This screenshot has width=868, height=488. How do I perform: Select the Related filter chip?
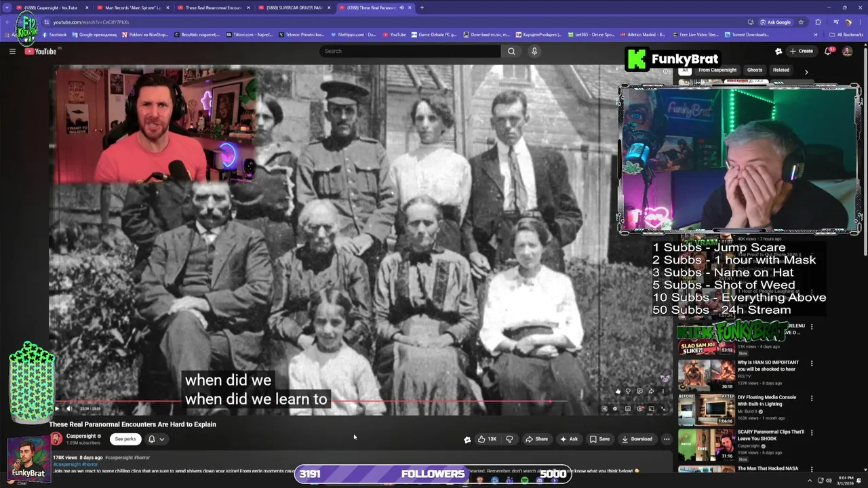[x=781, y=70]
